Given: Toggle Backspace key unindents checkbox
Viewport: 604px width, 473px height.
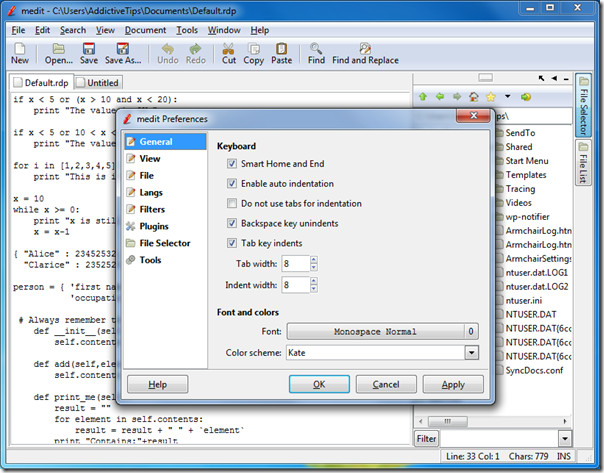Looking at the screenshot, I should pyautogui.click(x=232, y=223).
